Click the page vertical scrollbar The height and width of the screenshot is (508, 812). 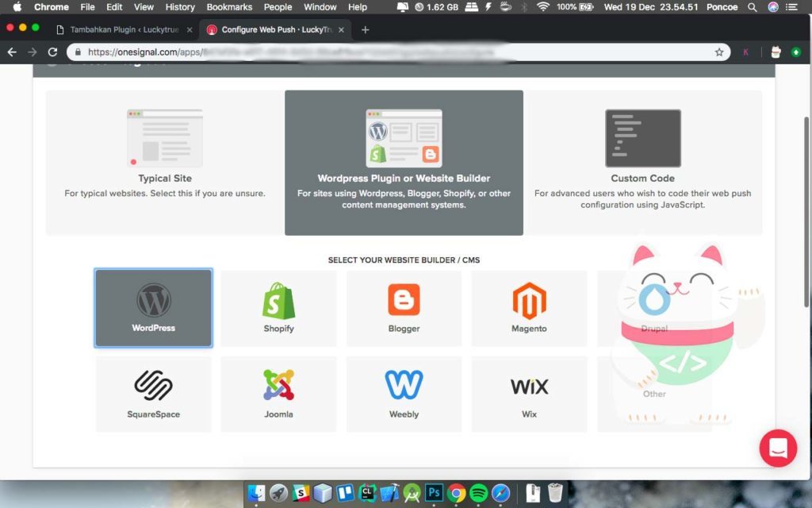(807, 213)
